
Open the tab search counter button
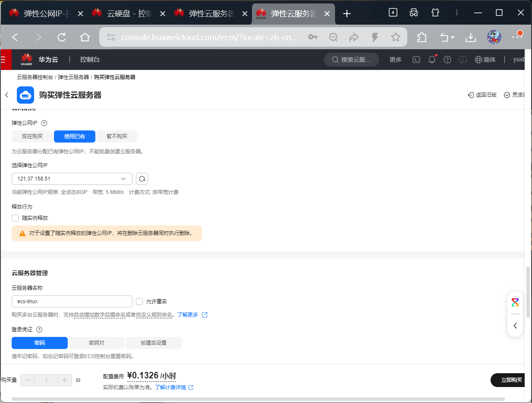pos(393,13)
